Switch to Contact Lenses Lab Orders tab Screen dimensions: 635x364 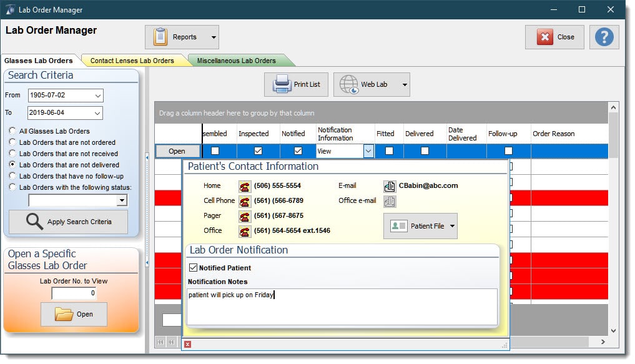point(132,61)
